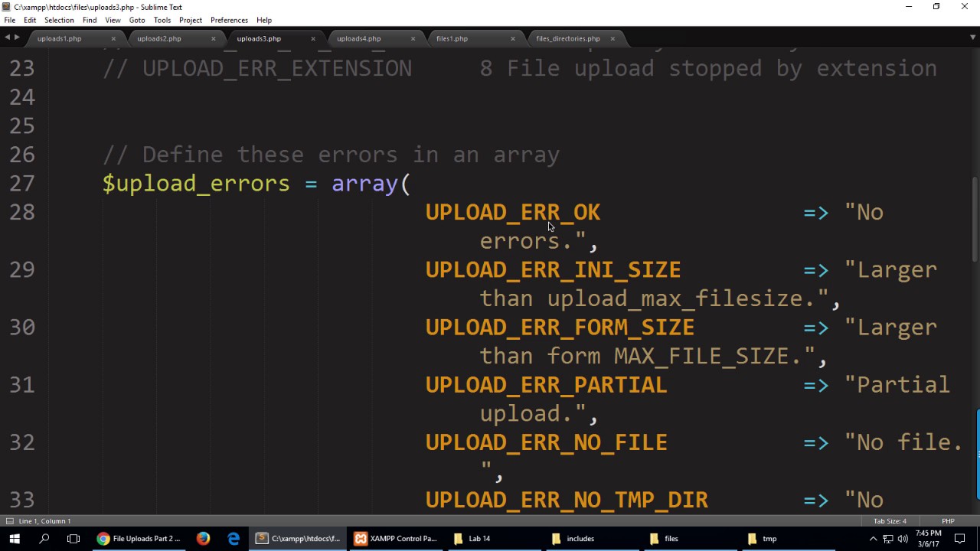Change the Tab Size: 4 setting
The width and height of the screenshot is (980, 551).
tap(890, 521)
